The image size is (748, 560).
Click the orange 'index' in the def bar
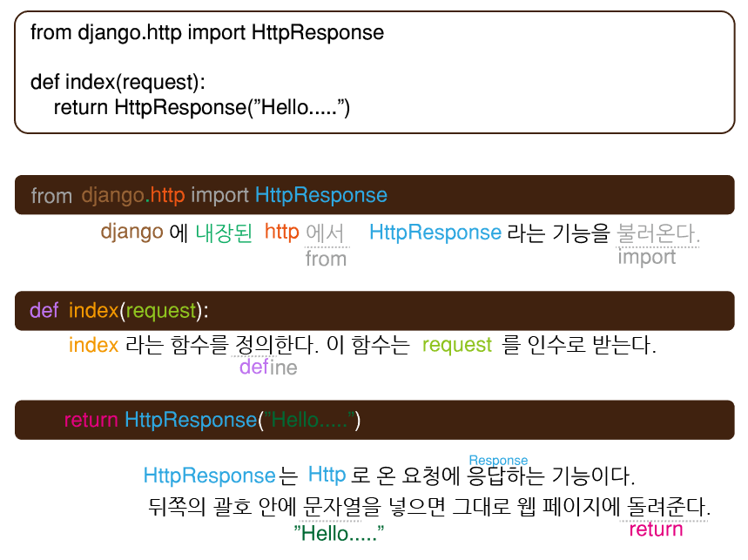(93, 311)
